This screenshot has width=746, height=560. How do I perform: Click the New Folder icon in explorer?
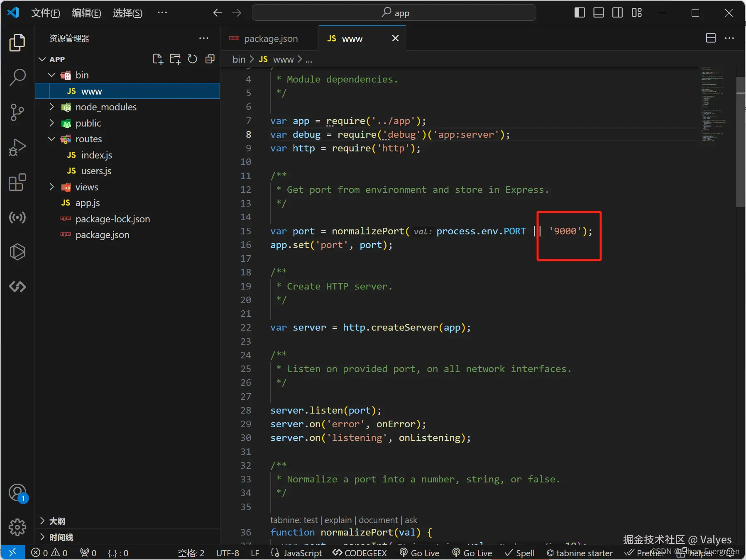coord(175,59)
